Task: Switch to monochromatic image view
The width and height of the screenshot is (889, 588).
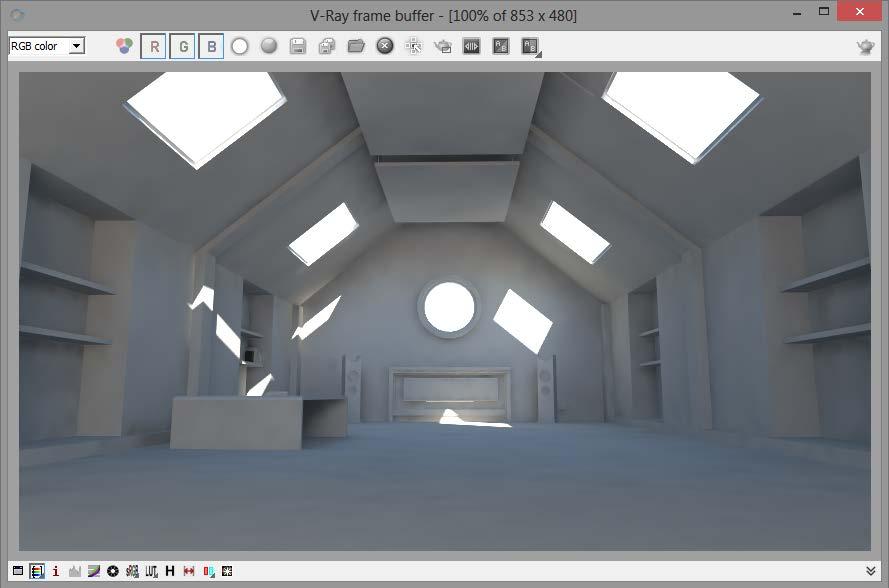Action: (x=267, y=45)
